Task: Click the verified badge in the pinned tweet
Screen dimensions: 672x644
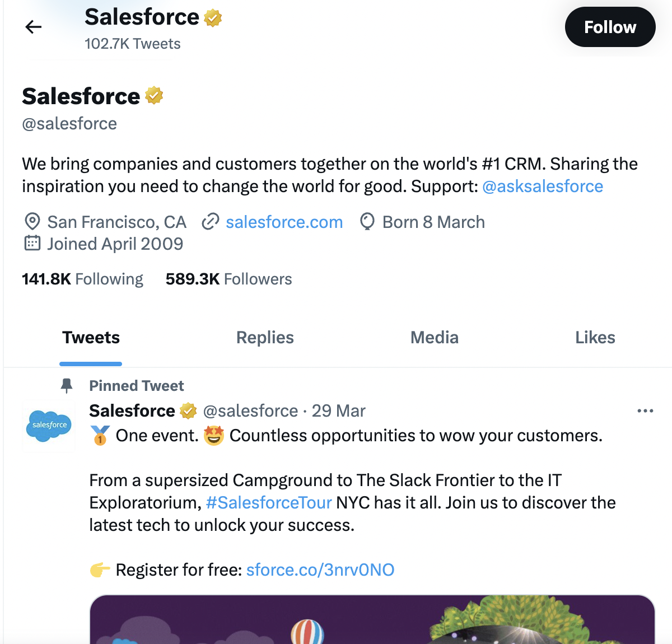Action: tap(188, 410)
